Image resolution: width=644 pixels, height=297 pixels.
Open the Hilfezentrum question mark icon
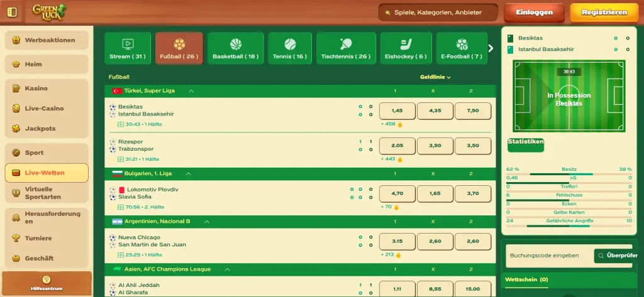pyautogui.click(x=47, y=279)
